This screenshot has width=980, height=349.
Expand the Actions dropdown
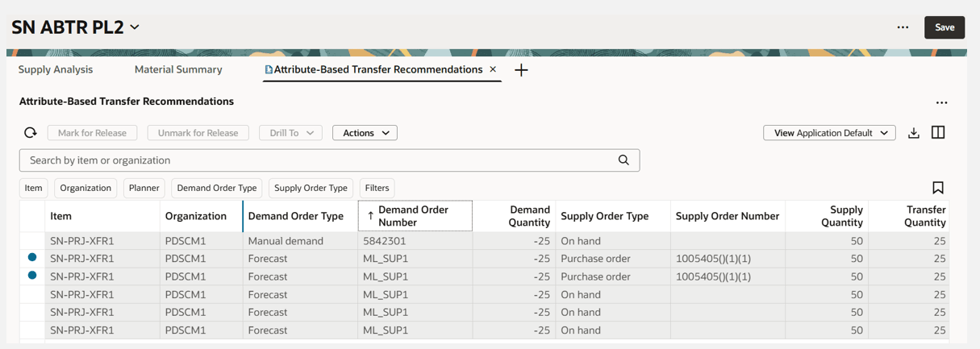click(365, 133)
